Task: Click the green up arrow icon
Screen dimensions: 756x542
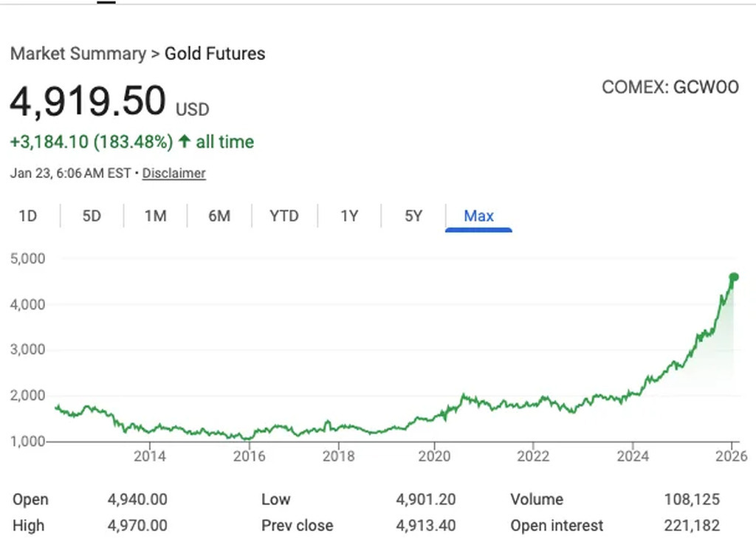Action: (x=185, y=142)
